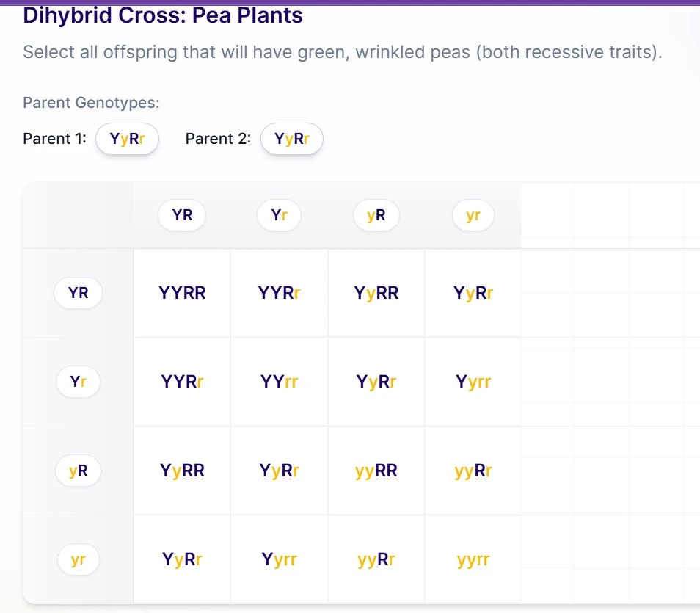Click the Yr row header pill

78,381
